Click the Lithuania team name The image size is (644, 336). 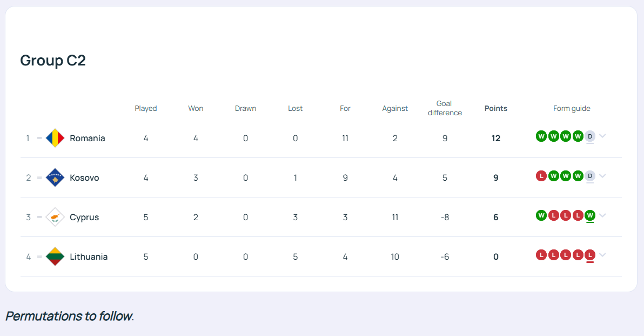click(x=89, y=257)
